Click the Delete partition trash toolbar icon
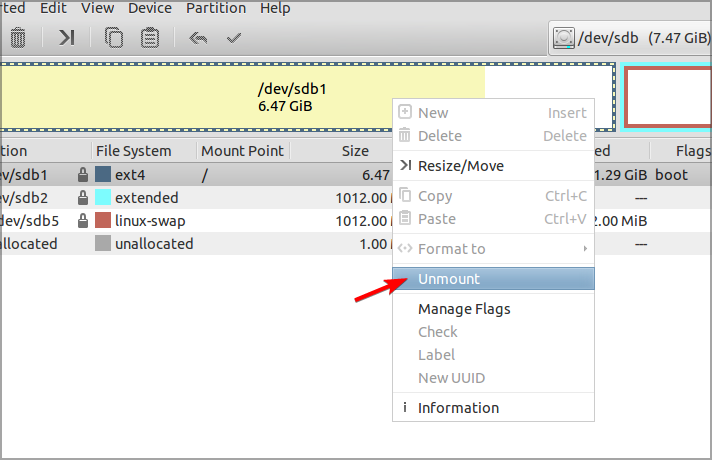Screen dimensions: 712x460 click(x=17, y=38)
